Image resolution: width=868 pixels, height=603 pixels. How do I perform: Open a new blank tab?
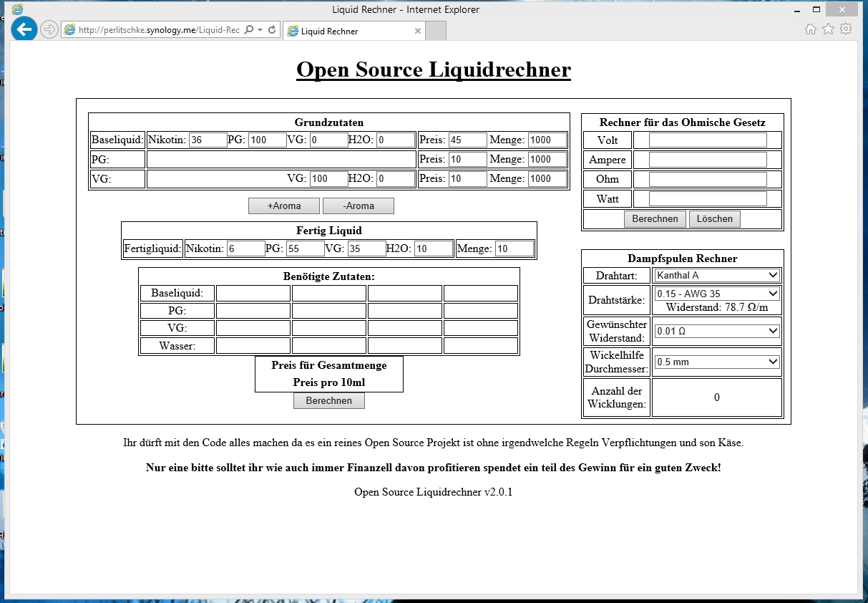pos(437,31)
